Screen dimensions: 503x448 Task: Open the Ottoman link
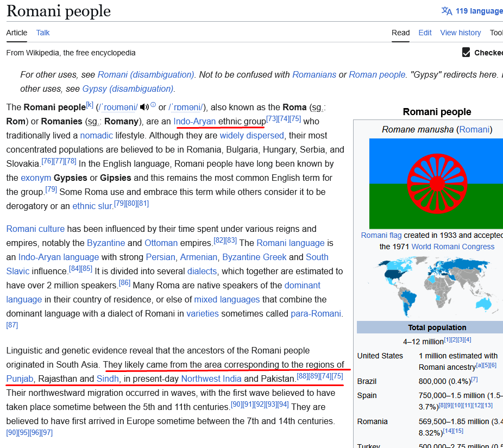(161, 243)
